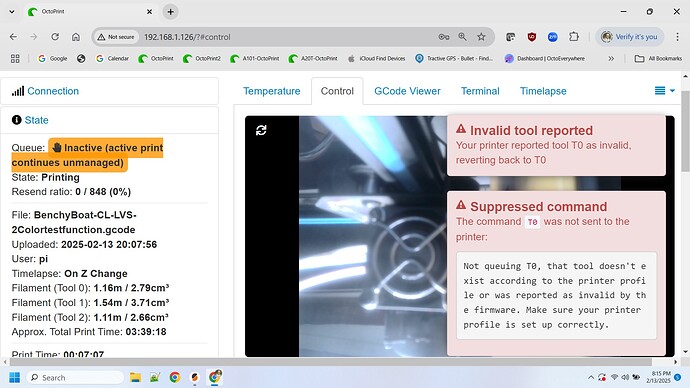
Task: Click the browser Forward arrow
Action: click(34, 37)
